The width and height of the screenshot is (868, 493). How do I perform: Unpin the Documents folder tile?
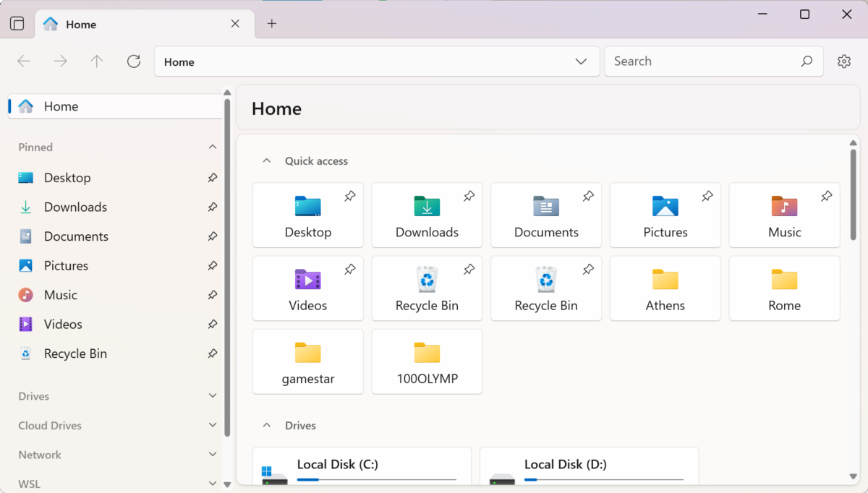pos(588,196)
